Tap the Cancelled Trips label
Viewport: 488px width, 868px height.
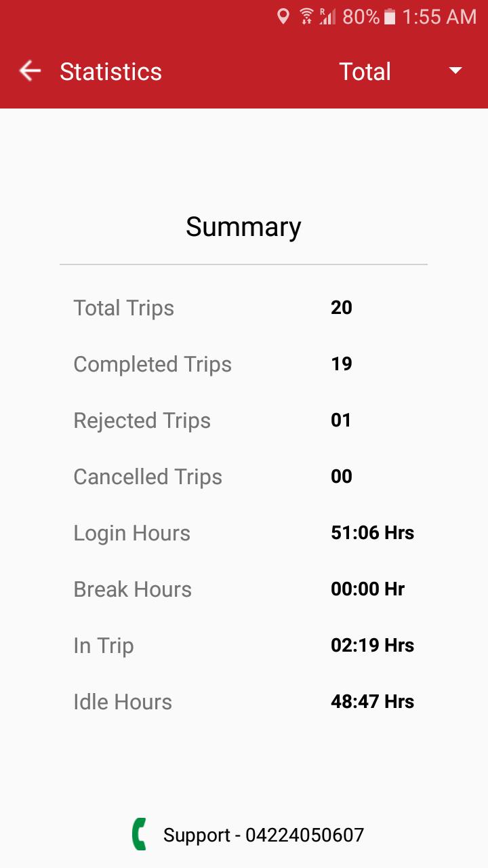148,477
